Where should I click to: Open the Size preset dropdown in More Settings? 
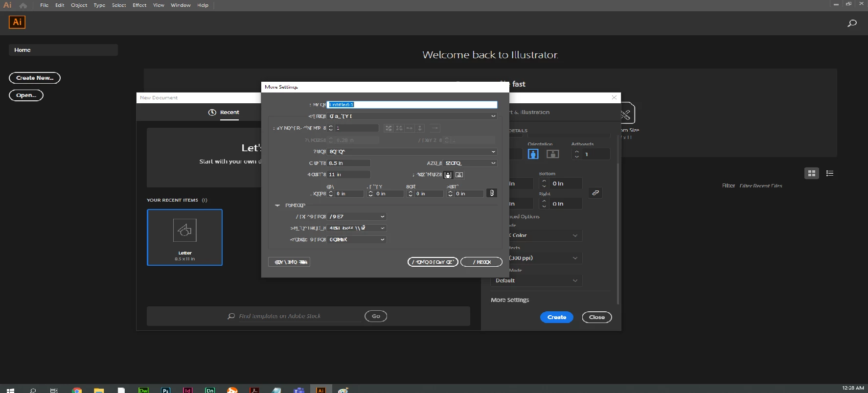click(412, 152)
